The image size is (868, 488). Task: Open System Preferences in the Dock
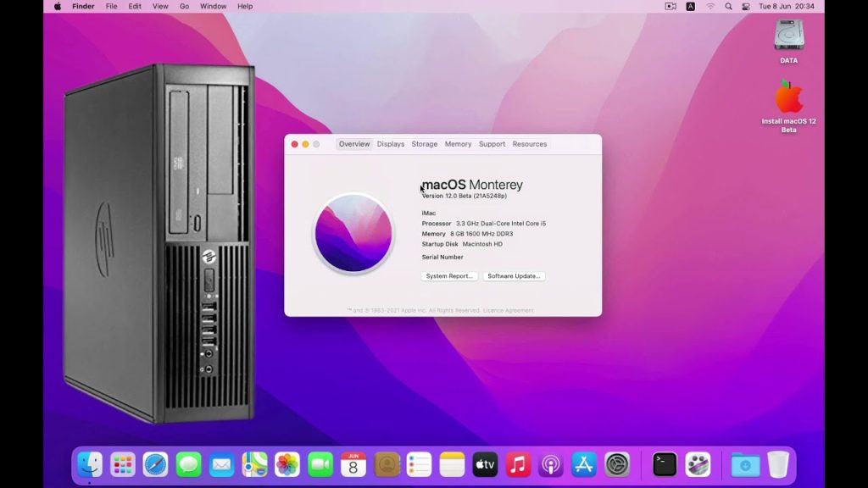point(617,464)
